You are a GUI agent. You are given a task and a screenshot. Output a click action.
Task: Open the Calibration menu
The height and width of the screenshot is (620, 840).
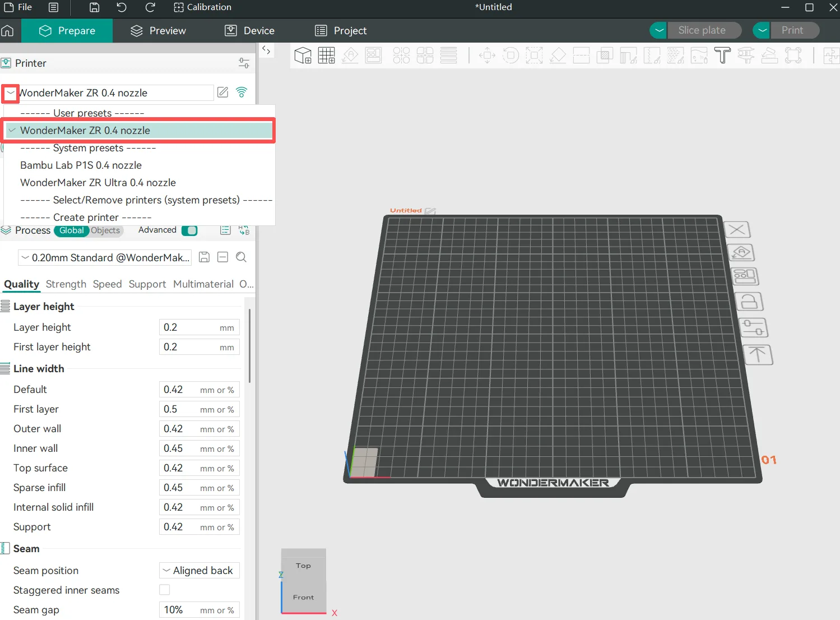coord(202,7)
